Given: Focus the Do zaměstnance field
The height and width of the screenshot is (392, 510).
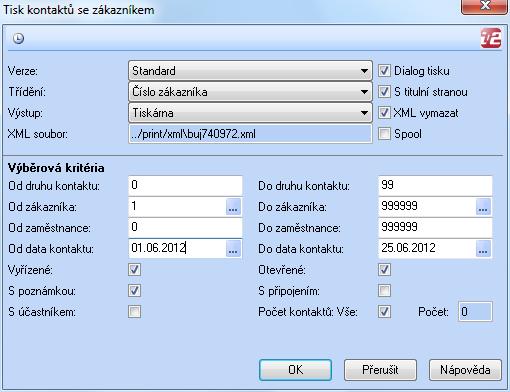Looking at the screenshot, I should (435, 228).
